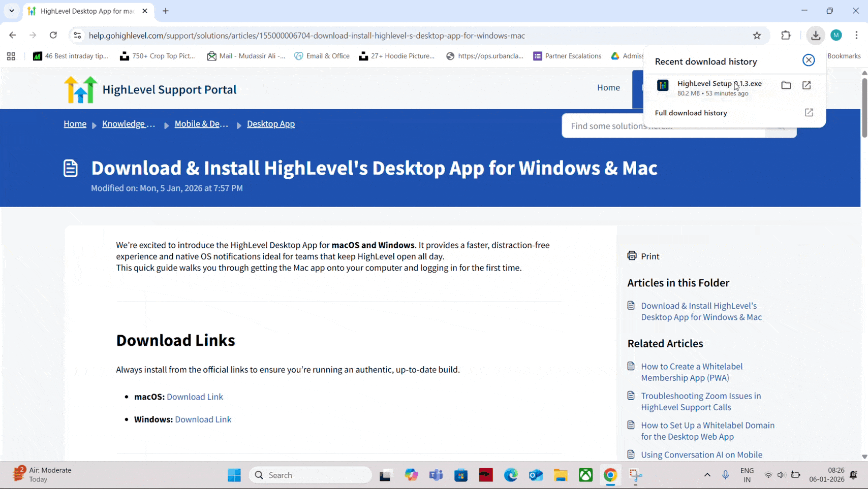Viewport: 868px width, 489px height.
Task: Toggle Chrome downloads button
Action: [x=815, y=35]
